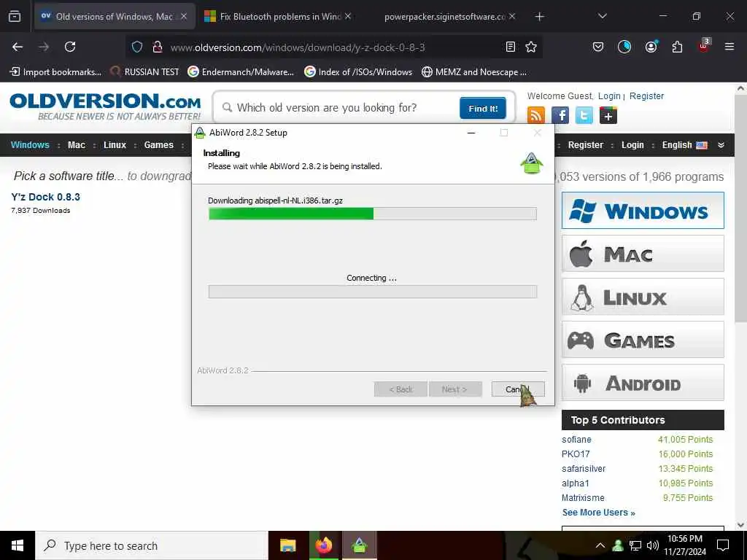Open Firefox View icon in tab bar
This screenshot has height=560, width=747.
pos(15,17)
